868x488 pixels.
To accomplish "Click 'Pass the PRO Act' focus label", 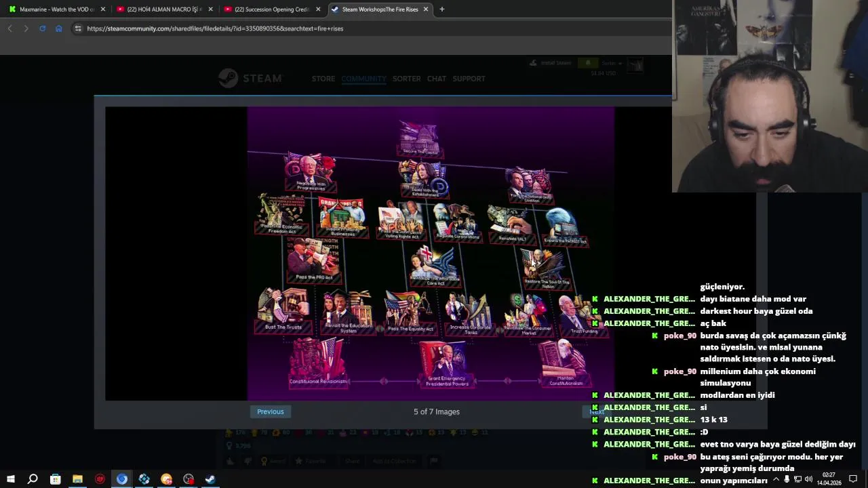I will pyautogui.click(x=315, y=277).
